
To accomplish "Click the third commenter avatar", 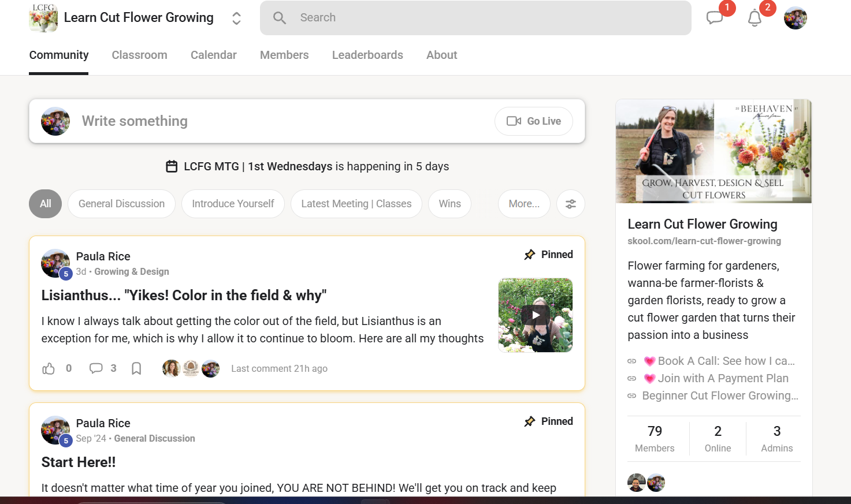I will pos(211,368).
